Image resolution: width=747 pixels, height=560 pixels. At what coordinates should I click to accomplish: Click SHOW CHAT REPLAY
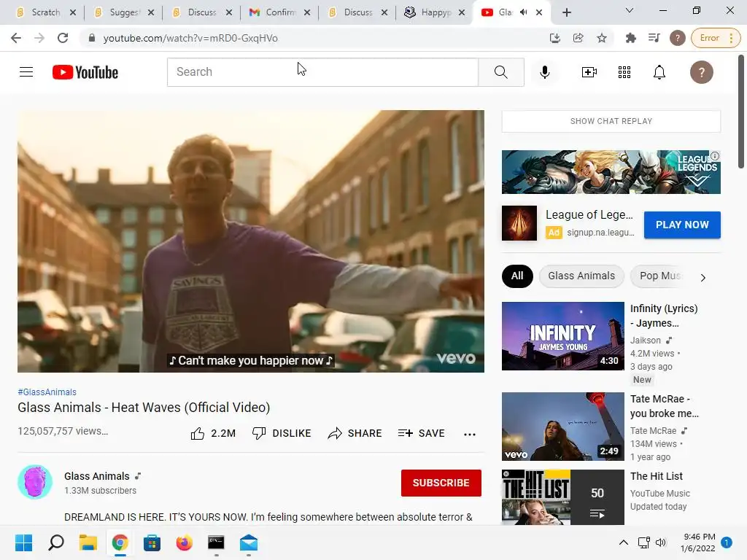coord(611,122)
